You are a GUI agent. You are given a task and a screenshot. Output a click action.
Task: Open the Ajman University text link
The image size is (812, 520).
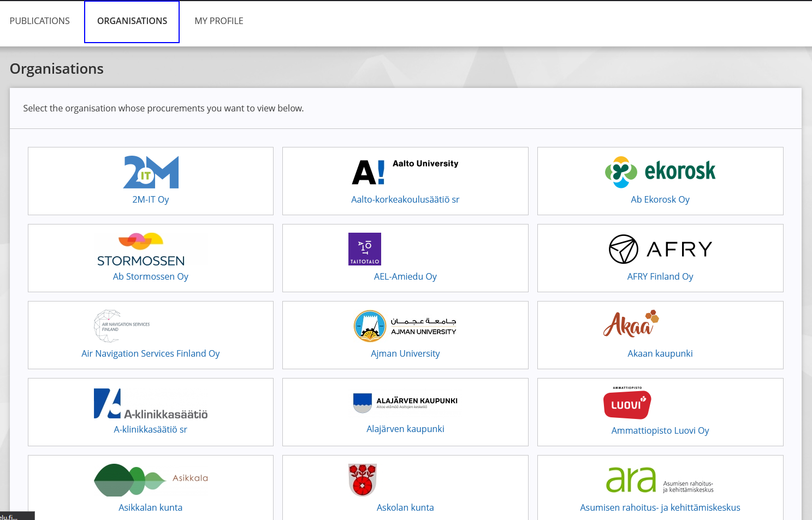(405, 353)
